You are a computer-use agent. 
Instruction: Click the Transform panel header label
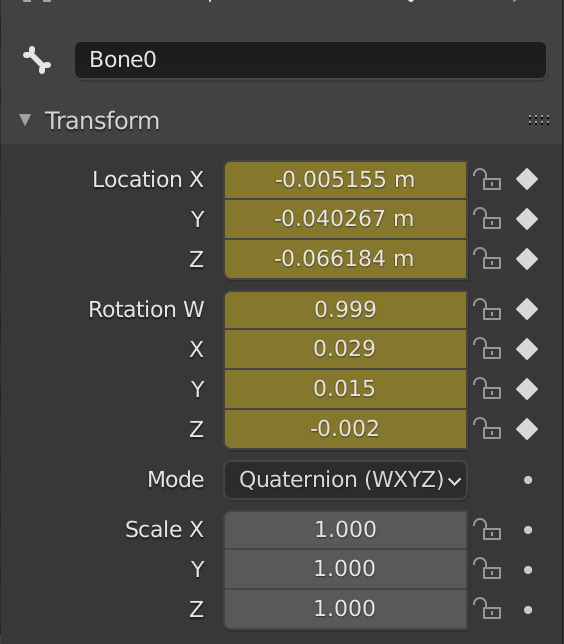point(102,121)
